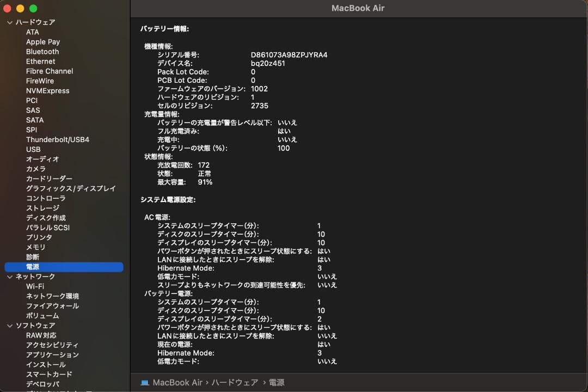The image size is (588, 392).
Task: Open ストレージ information
Action: click(x=42, y=208)
